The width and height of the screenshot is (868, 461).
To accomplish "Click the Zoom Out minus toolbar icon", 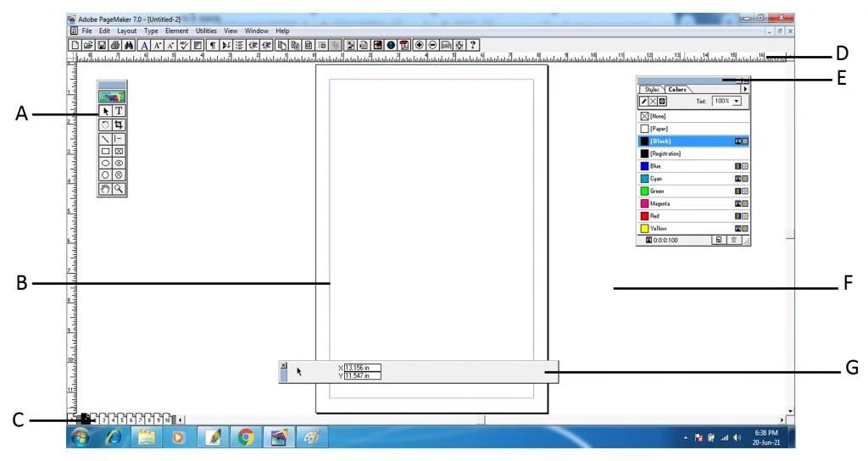I will click(x=433, y=46).
